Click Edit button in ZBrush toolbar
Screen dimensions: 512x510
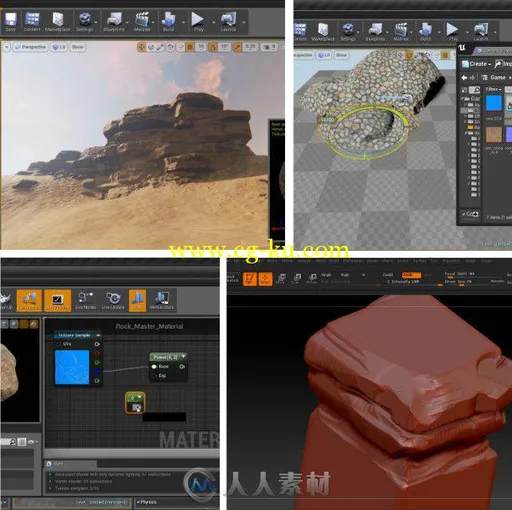pyautogui.click(x=249, y=279)
